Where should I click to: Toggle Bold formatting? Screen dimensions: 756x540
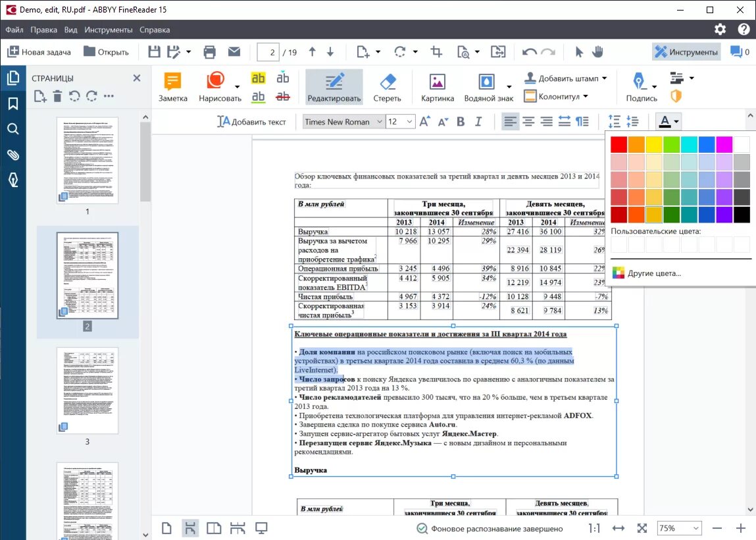(461, 122)
